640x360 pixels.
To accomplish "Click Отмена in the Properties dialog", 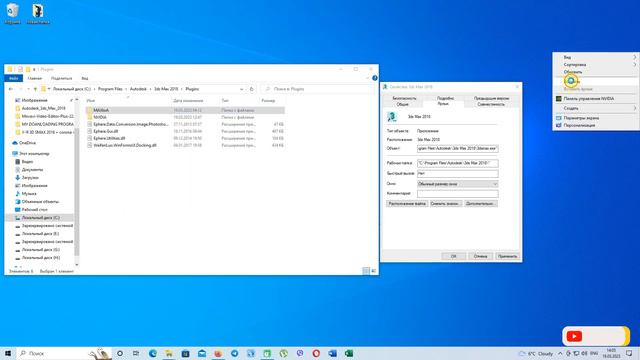I will [480, 256].
